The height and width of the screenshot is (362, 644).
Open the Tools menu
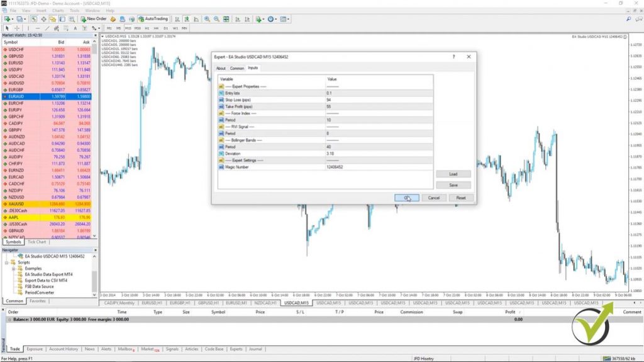pyautogui.click(x=74, y=10)
